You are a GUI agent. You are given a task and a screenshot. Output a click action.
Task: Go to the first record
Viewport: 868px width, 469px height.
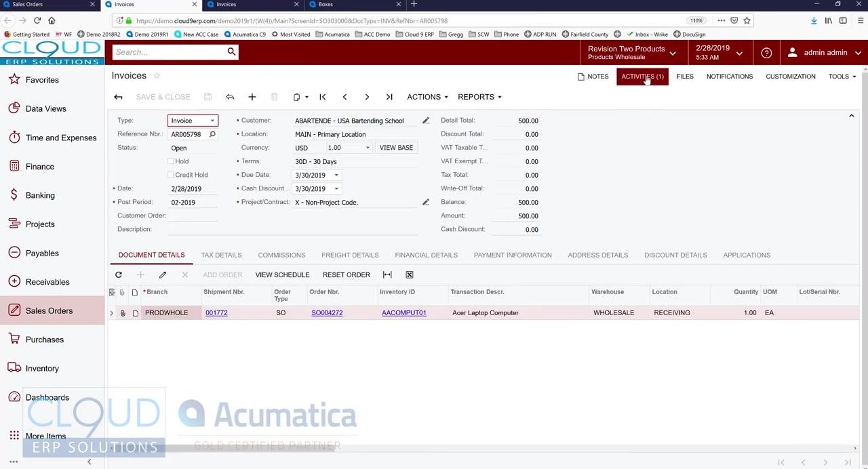tap(323, 97)
